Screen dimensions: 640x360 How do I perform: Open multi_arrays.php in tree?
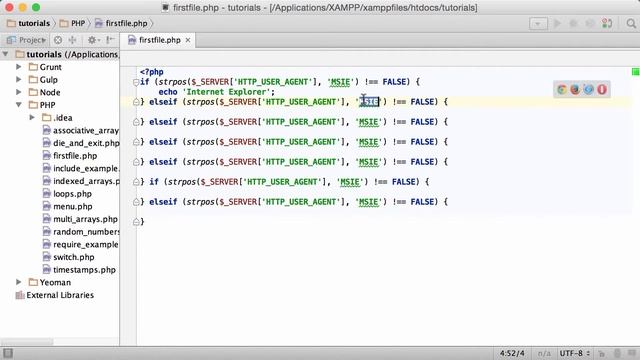tap(80, 219)
